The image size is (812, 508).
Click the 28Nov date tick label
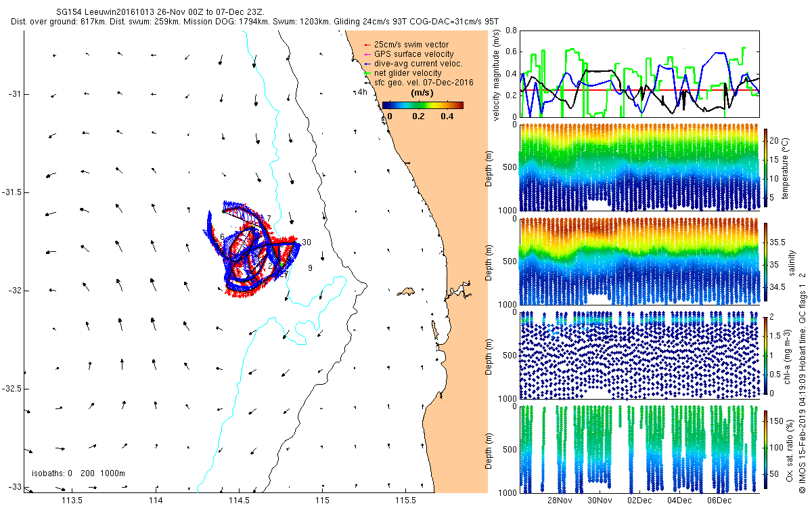tap(559, 501)
